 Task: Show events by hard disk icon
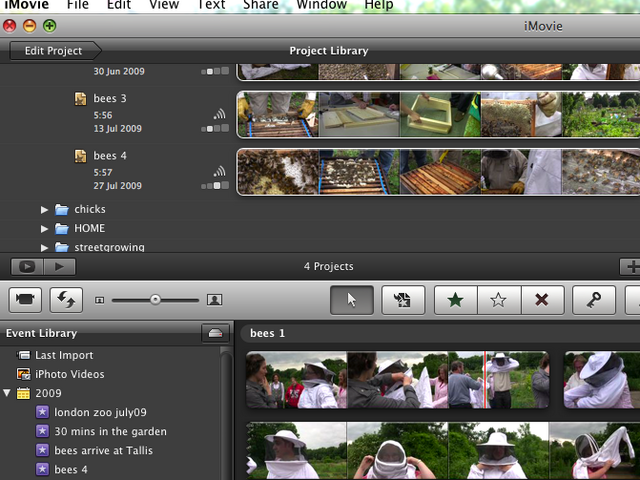tap(215, 333)
